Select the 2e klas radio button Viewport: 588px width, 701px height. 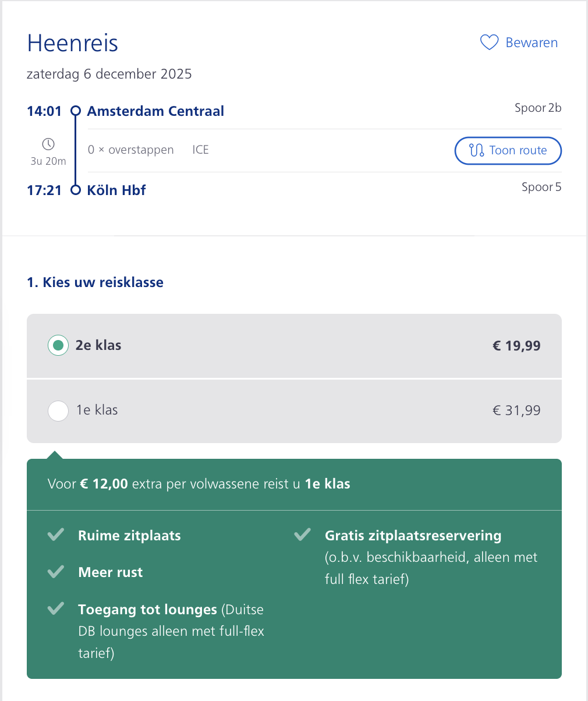pos(58,345)
